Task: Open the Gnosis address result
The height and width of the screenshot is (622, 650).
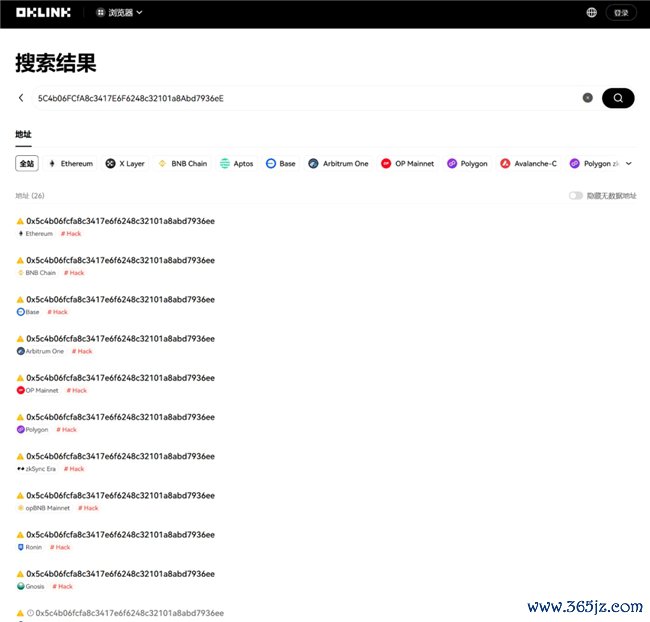Action: (120, 574)
